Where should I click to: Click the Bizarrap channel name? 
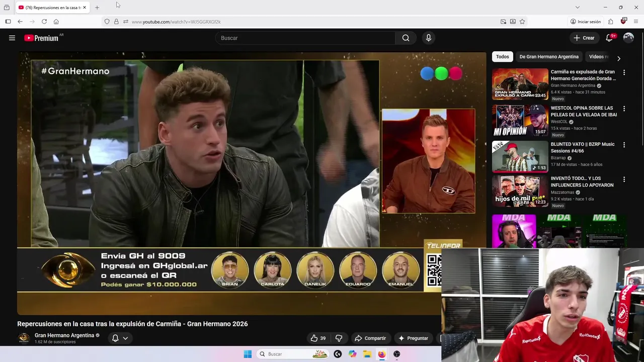point(558,158)
